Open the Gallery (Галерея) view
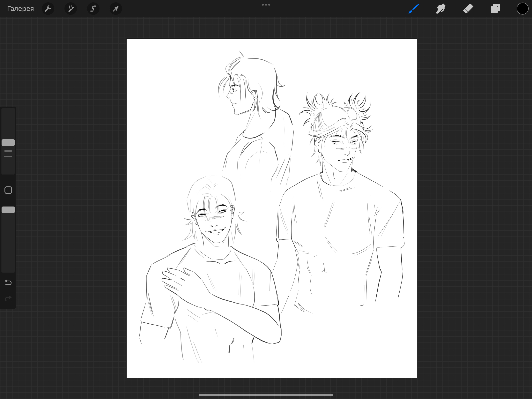 (x=20, y=9)
